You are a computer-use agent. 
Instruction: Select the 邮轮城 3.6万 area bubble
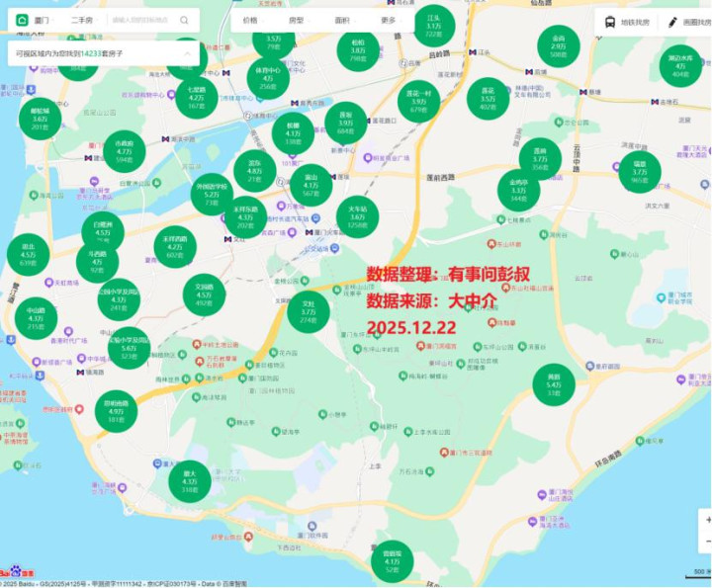point(40,119)
